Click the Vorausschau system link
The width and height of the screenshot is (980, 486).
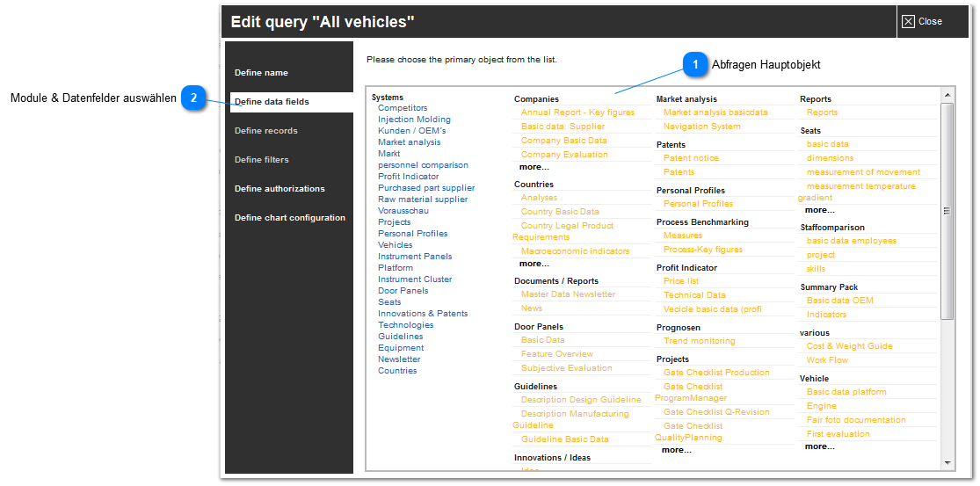(x=403, y=211)
